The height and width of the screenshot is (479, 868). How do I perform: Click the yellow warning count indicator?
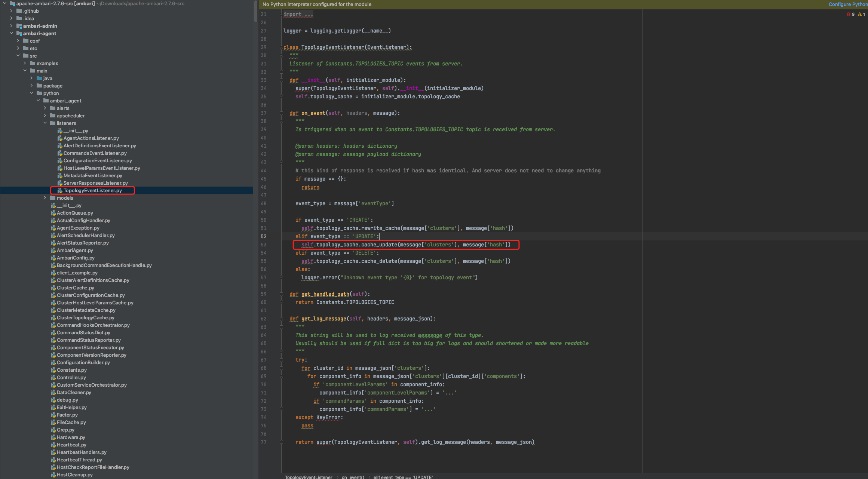pos(861,14)
